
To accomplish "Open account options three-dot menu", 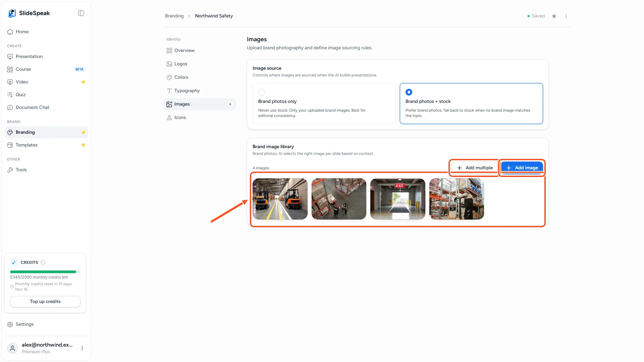I will tap(82, 348).
